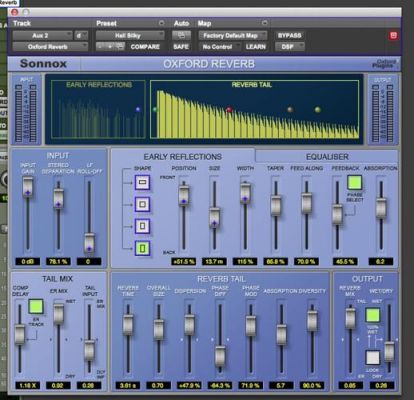
Task: Click the Overall Size slider handle
Action: coord(159,330)
